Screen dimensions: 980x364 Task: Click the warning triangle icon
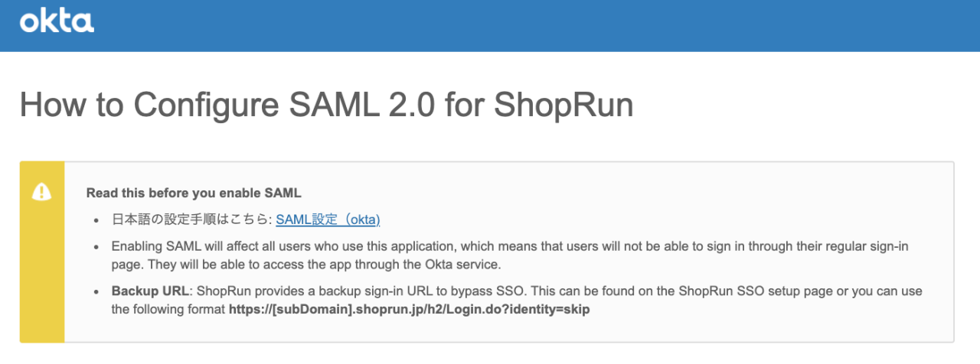(41, 193)
